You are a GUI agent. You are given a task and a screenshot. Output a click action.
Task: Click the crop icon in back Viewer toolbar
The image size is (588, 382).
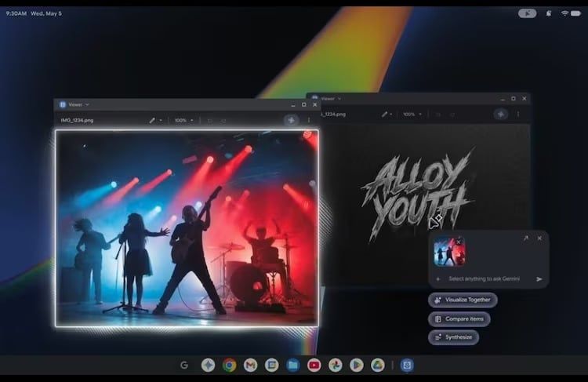pyautogui.click(x=438, y=114)
